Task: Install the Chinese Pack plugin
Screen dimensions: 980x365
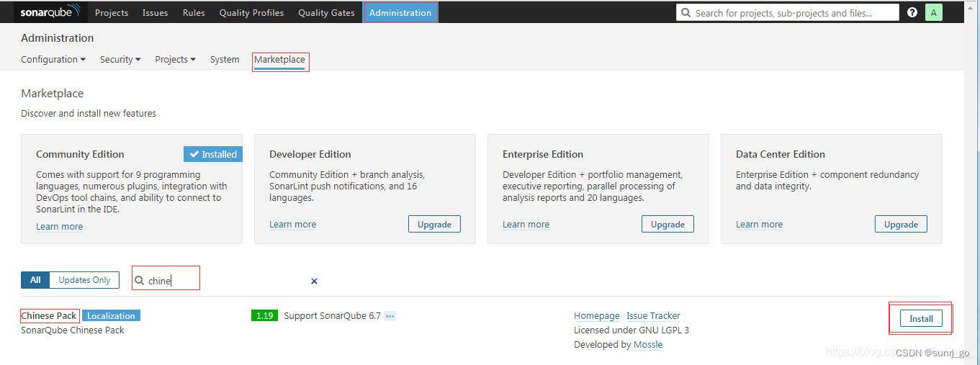Action: (921, 318)
